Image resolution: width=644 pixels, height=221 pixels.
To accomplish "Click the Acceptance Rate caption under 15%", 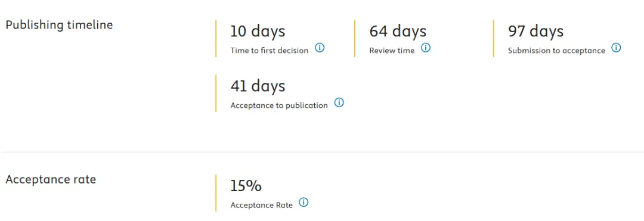I will coord(262,205).
